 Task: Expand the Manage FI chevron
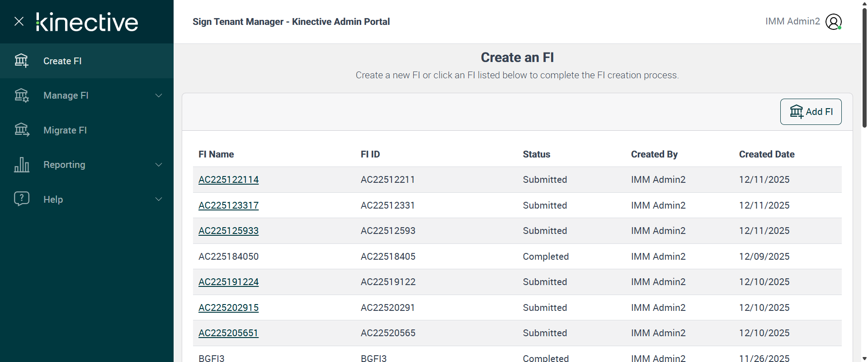pyautogui.click(x=159, y=95)
